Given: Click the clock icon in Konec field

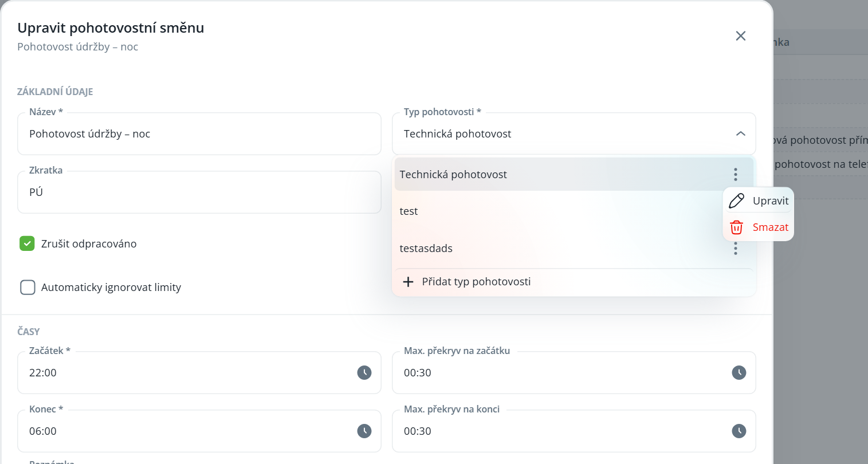Looking at the screenshot, I should [364, 431].
